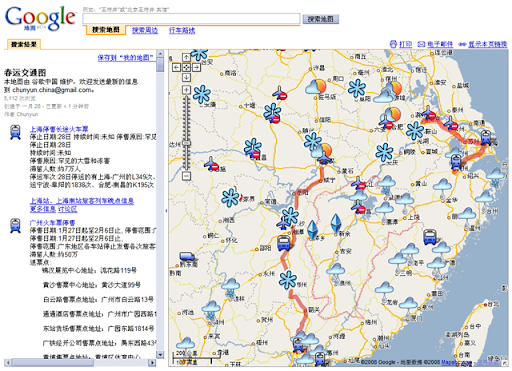The image size is (512, 371).
Task: Click the sidebar scrollbar down arrow
Action: pyautogui.click(x=160, y=355)
